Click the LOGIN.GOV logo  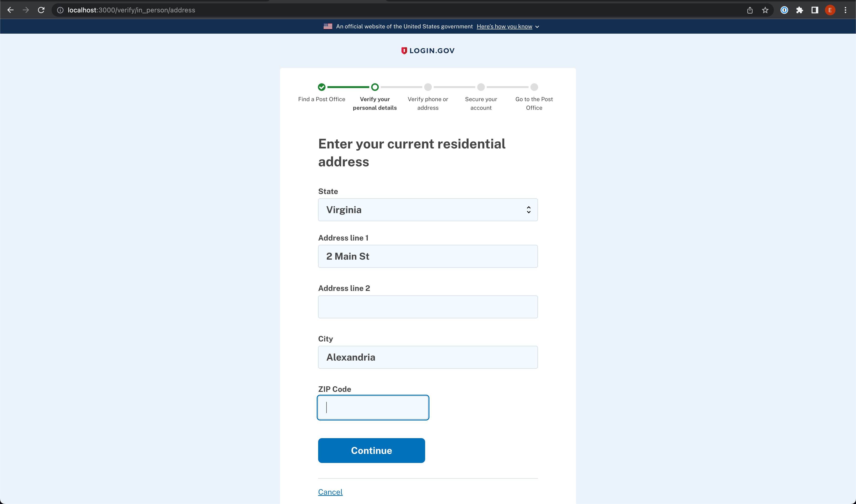click(x=428, y=51)
